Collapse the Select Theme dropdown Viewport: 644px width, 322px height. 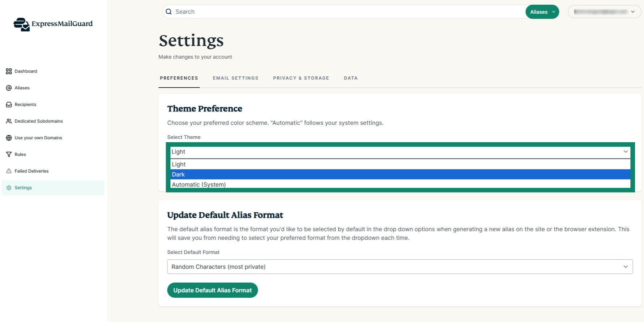pyautogui.click(x=400, y=152)
